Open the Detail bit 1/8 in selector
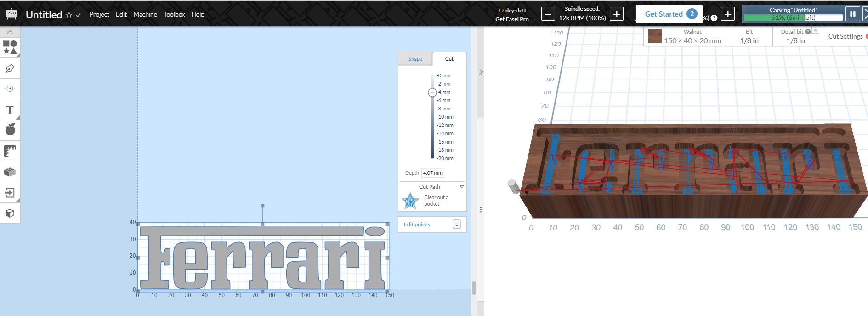The image size is (868, 316). [796, 36]
